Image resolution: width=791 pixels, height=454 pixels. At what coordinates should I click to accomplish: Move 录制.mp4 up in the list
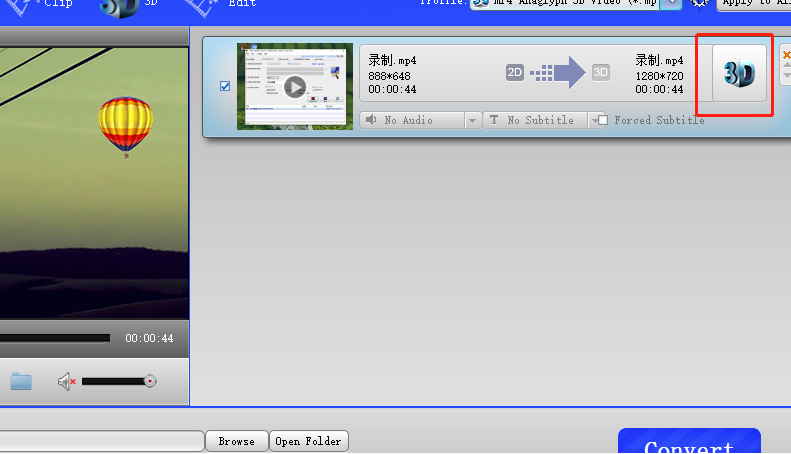(787, 65)
